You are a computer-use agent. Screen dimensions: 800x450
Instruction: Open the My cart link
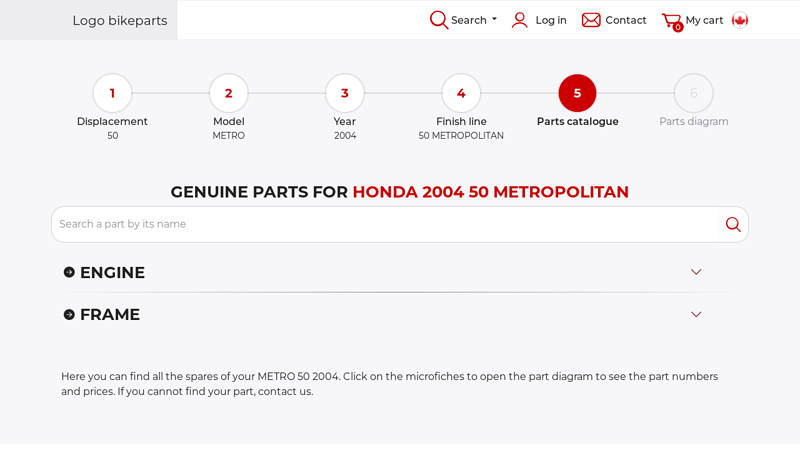click(x=704, y=20)
